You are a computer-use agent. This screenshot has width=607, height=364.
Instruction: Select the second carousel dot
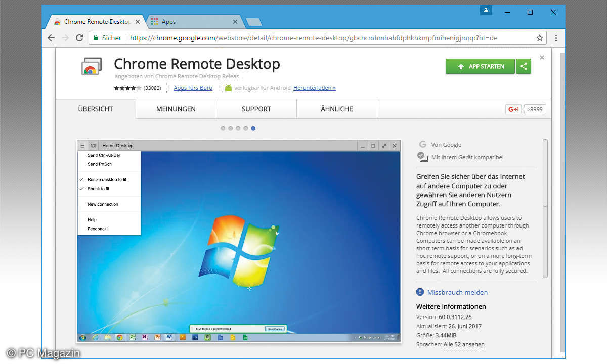[231, 128]
